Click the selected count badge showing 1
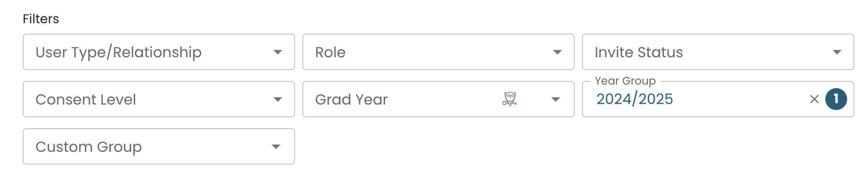This screenshot has width=868, height=180. point(836,99)
